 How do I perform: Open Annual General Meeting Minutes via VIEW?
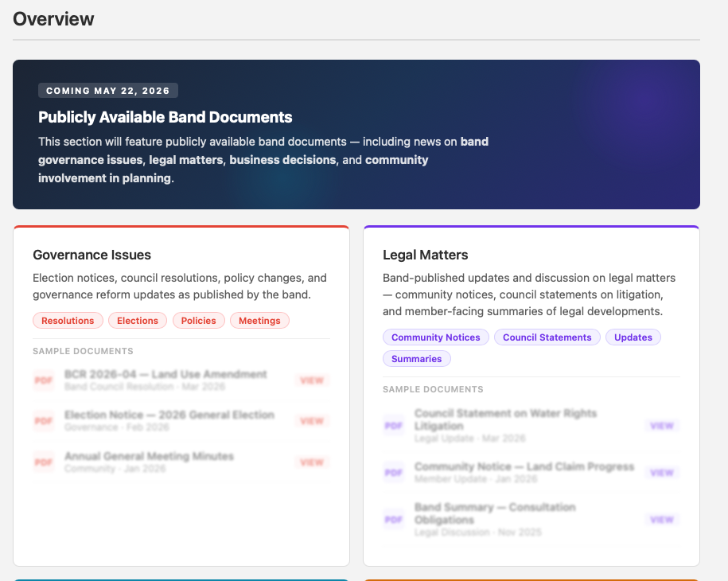(x=312, y=462)
